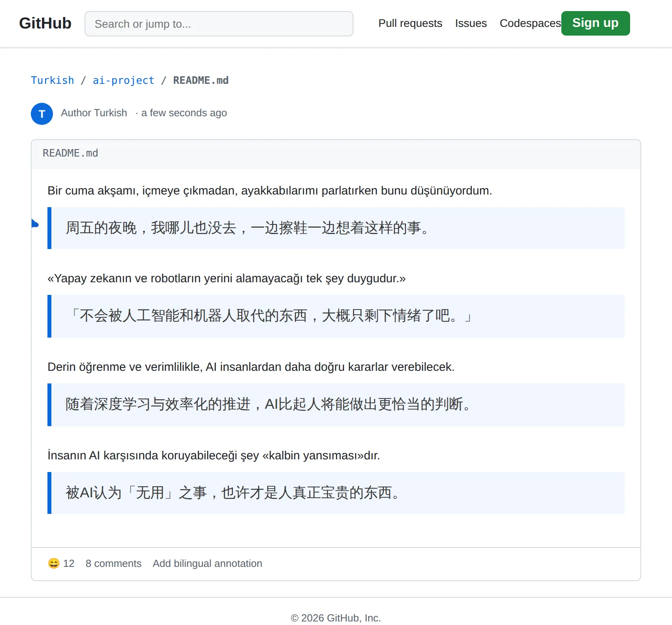Viewport: 672px width, 625px height.
Task: Click the reaction count 12
Action: click(69, 563)
